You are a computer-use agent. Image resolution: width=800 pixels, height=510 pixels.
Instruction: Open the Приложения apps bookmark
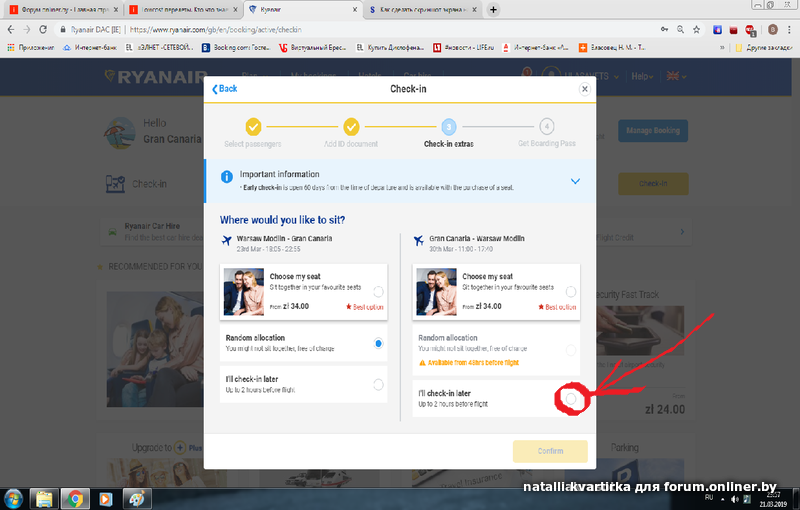[31, 47]
